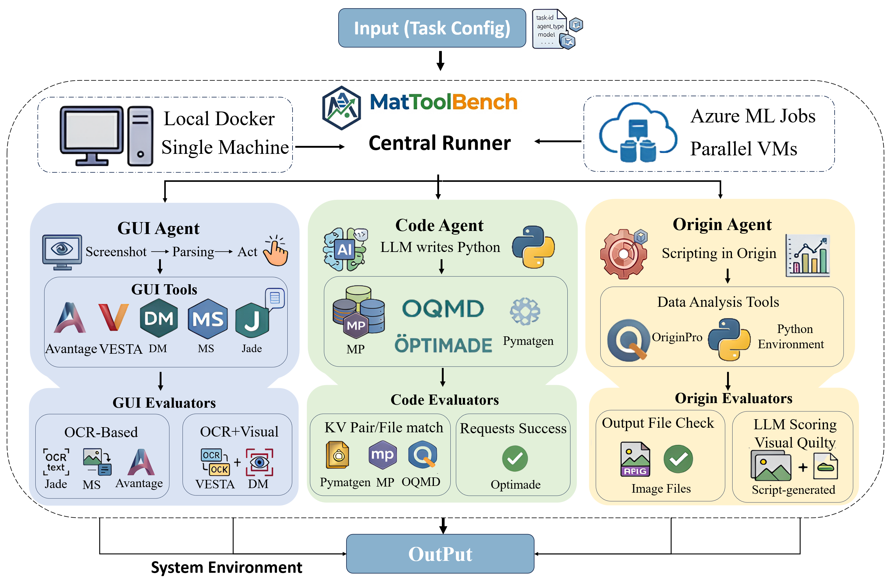Click the MS hexagon icon in GUI Tools
This screenshot has width=891, height=588.
pyautogui.click(x=208, y=319)
